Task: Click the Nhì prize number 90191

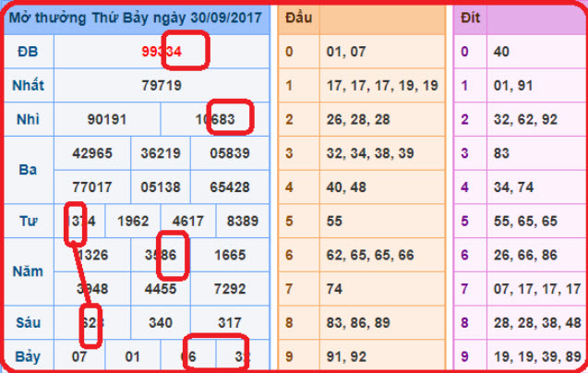Action: (x=107, y=119)
